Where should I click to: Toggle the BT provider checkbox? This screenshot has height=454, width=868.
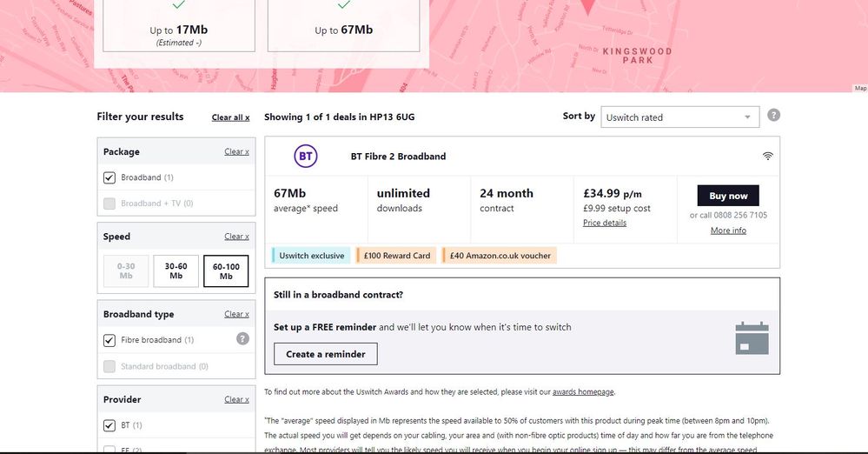[x=109, y=425]
